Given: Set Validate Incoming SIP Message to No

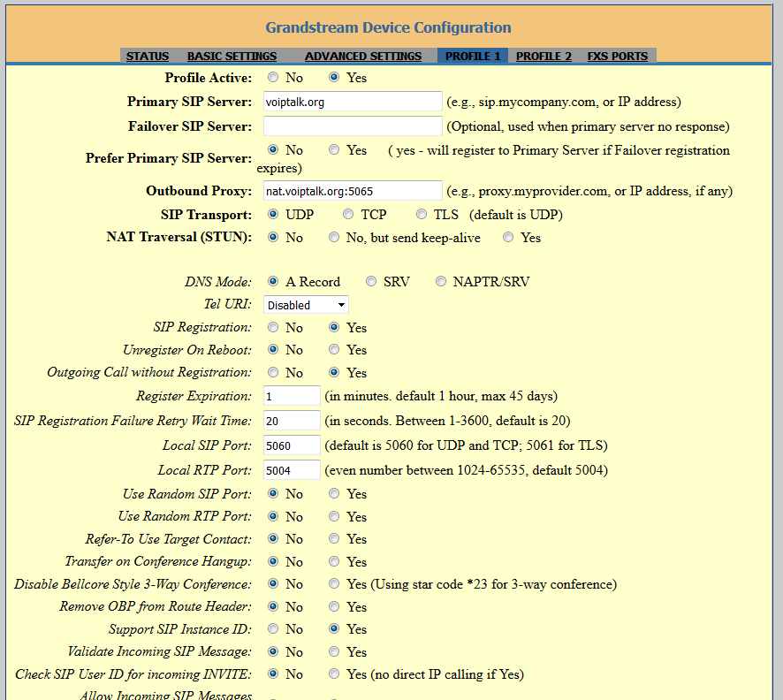Looking at the screenshot, I should [x=273, y=651].
